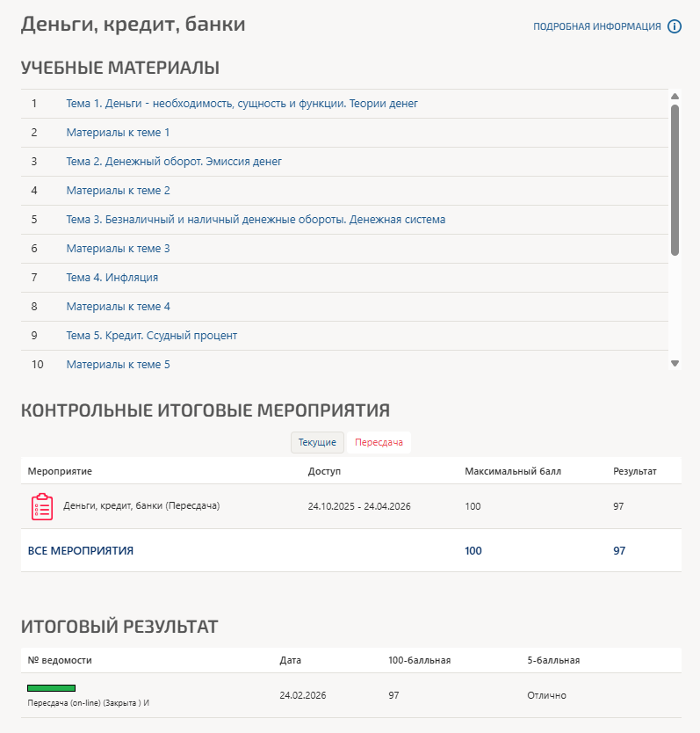Open Тема 4. Инфляция
Viewport: 700px width, 733px height.
[112, 278]
